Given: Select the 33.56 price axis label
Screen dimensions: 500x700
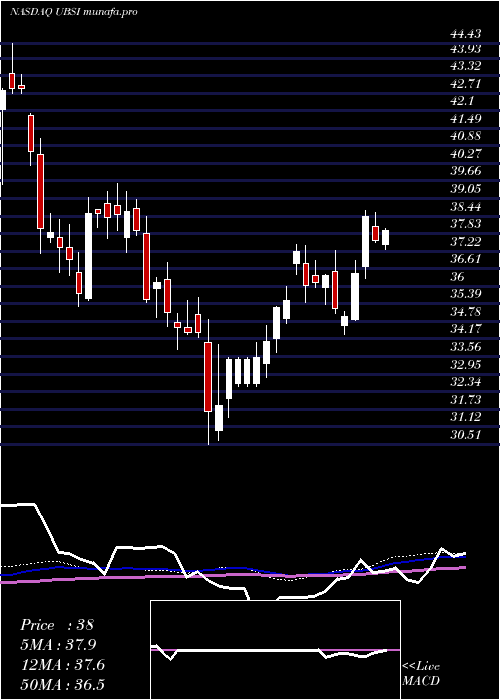Looking at the screenshot, I should click(466, 347).
